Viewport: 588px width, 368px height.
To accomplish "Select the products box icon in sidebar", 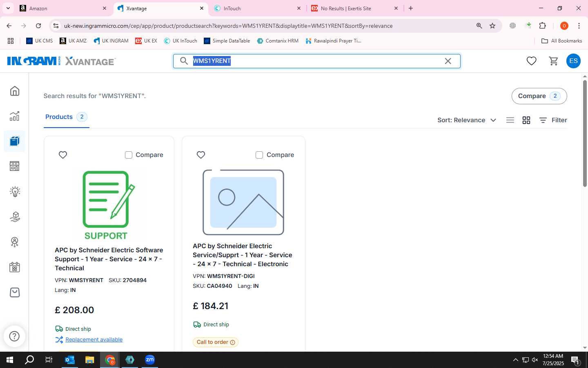I will 15,141.
